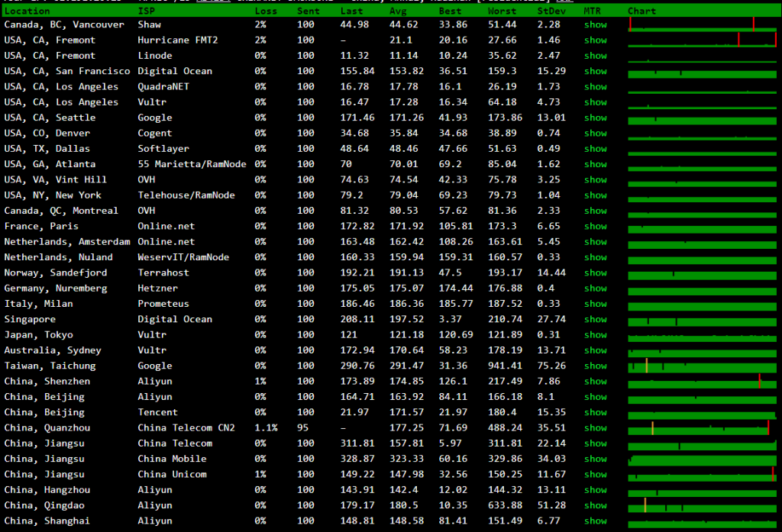
Task: Open show link for Shenzhen Aliyun row
Action: click(x=596, y=381)
